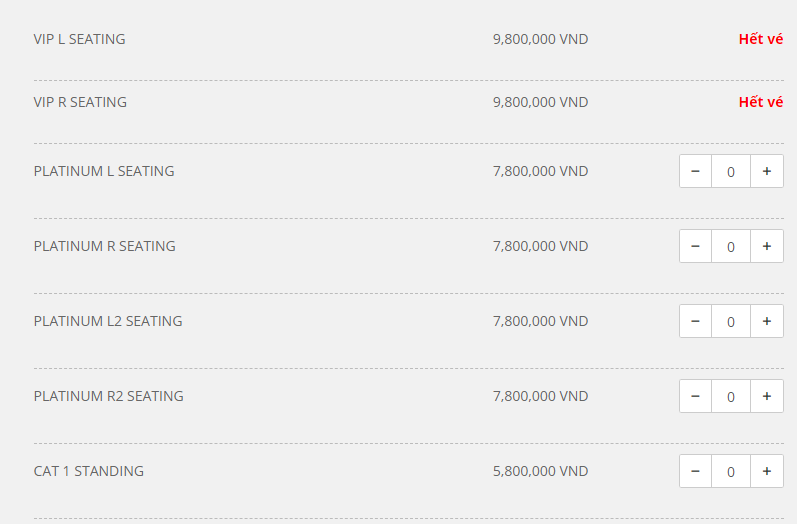This screenshot has width=797, height=524.
Task: Focus CAT 1 STANDING quantity input
Action: click(731, 471)
